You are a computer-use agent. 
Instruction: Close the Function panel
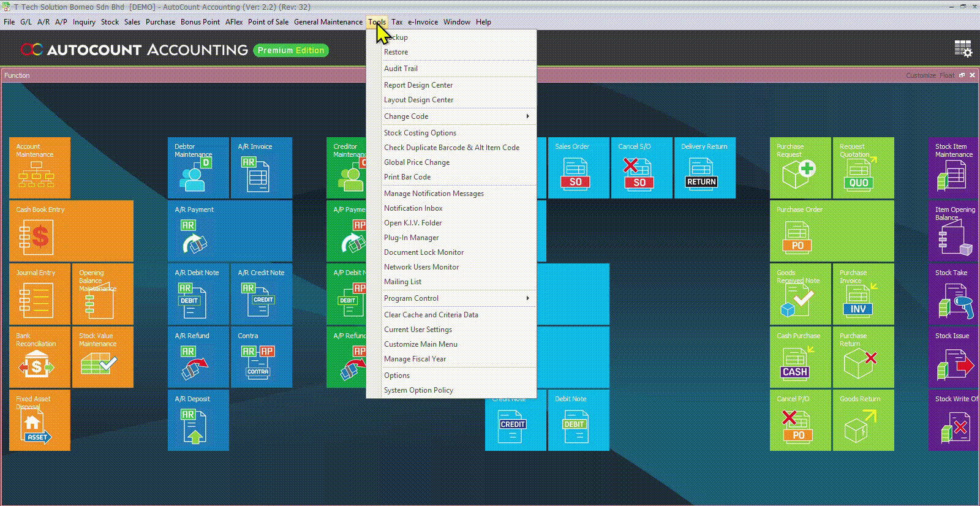972,75
